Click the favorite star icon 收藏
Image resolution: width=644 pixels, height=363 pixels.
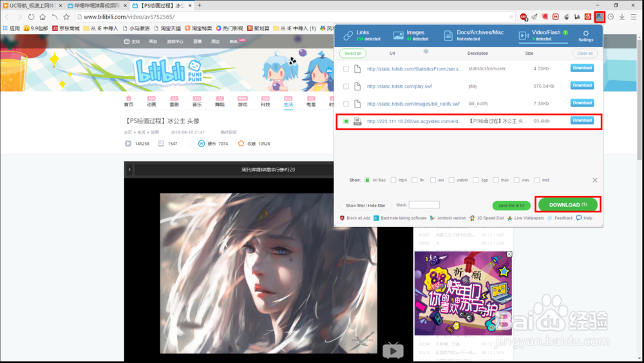coord(241,144)
